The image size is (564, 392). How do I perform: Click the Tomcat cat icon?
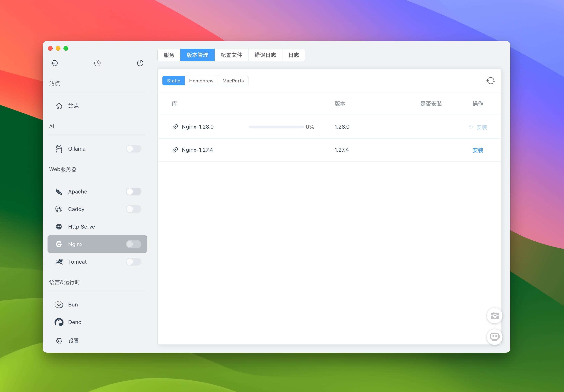coord(59,262)
